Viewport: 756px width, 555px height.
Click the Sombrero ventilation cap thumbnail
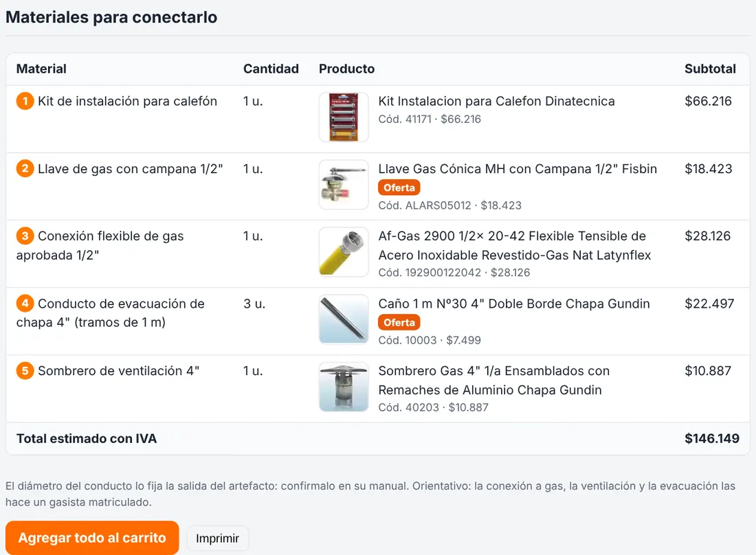pyautogui.click(x=344, y=387)
